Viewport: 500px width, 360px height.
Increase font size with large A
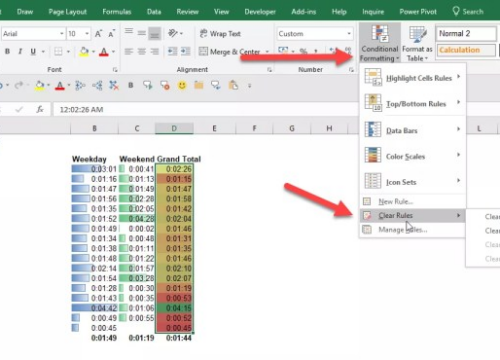point(98,34)
